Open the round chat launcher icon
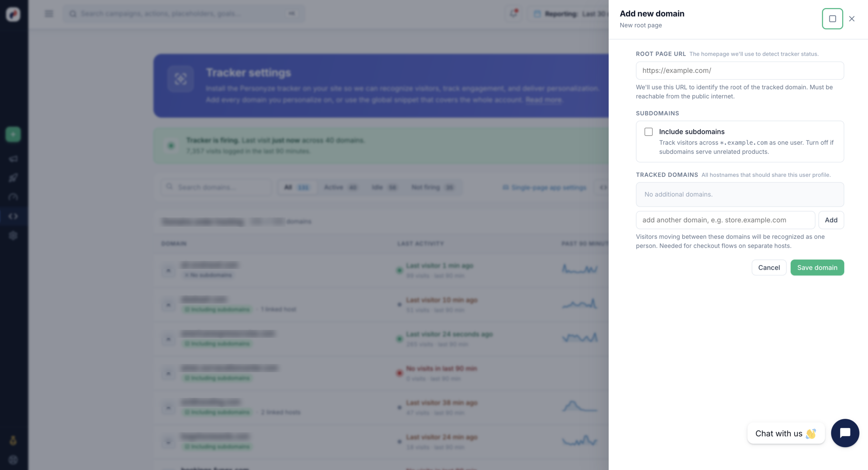 (845, 433)
